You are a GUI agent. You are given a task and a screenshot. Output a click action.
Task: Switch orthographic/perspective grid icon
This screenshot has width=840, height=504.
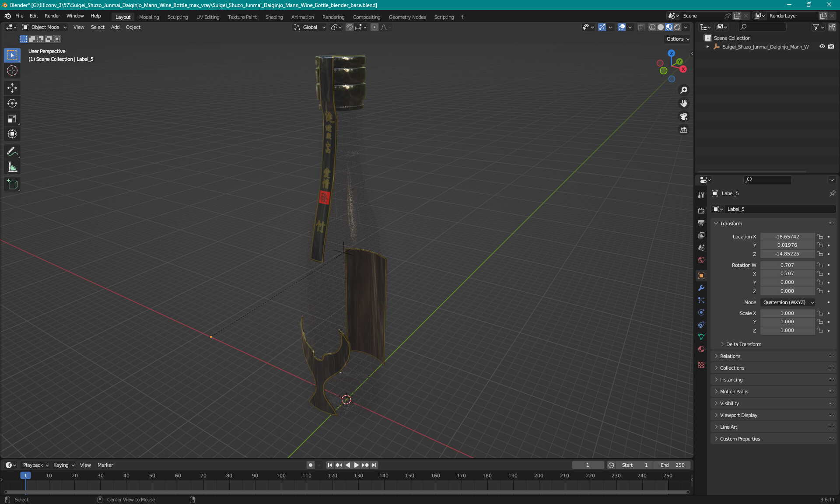coord(684,130)
